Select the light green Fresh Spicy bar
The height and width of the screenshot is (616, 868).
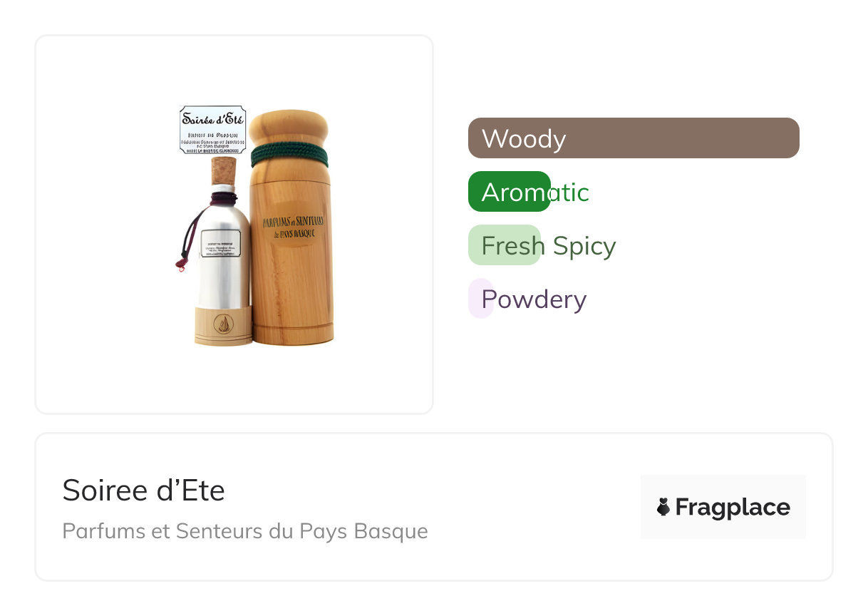[x=505, y=245]
